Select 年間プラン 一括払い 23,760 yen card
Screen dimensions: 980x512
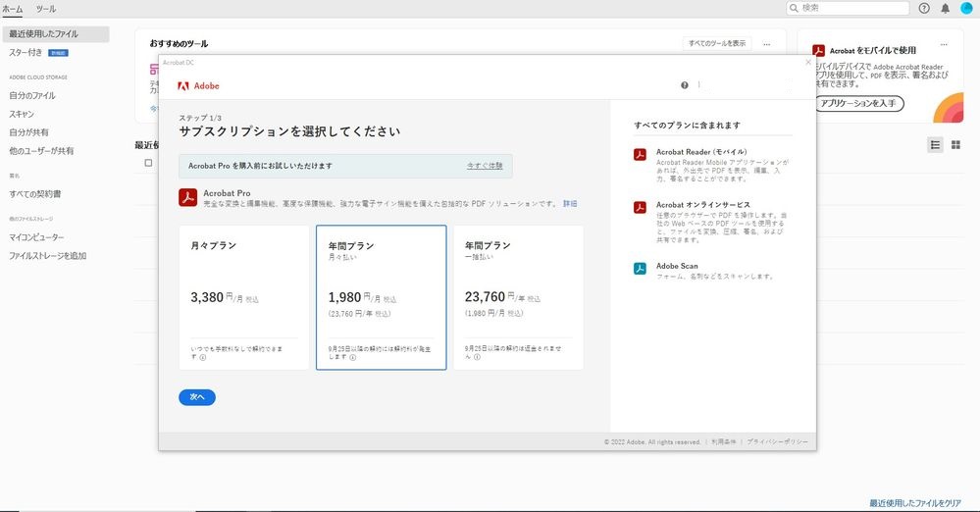[518, 297]
